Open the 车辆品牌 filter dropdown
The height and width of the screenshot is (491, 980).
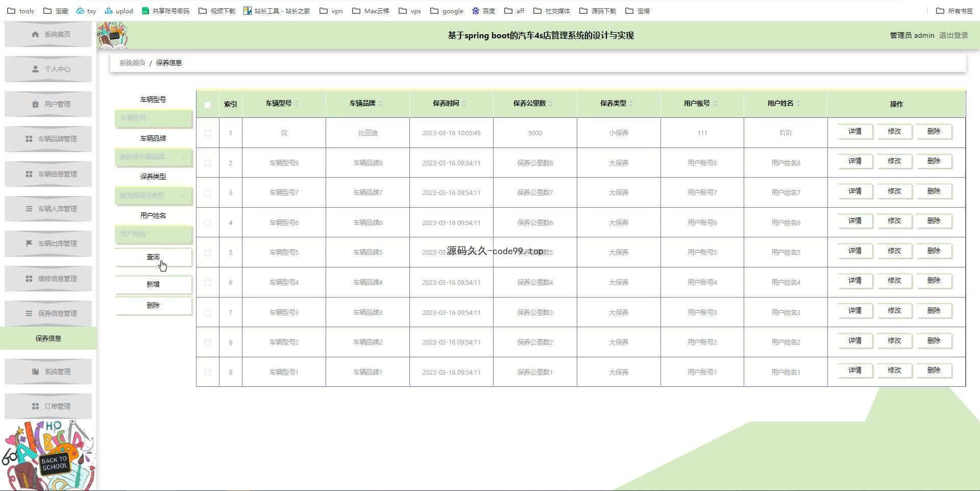coord(153,157)
